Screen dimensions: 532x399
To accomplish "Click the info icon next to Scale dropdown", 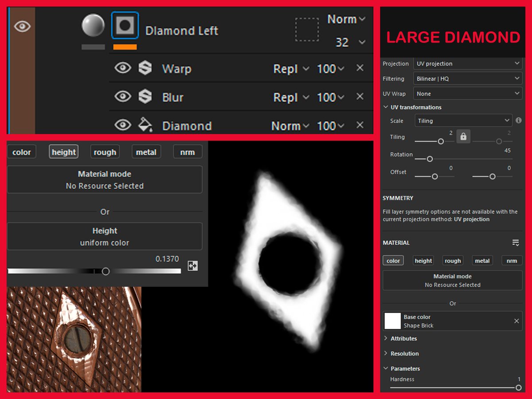I will pos(519,121).
